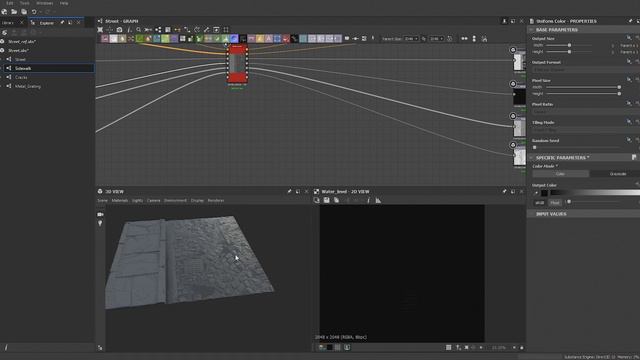Click the top output node thumbnail in graph
Screen dimensions: 640x360
coord(520,61)
